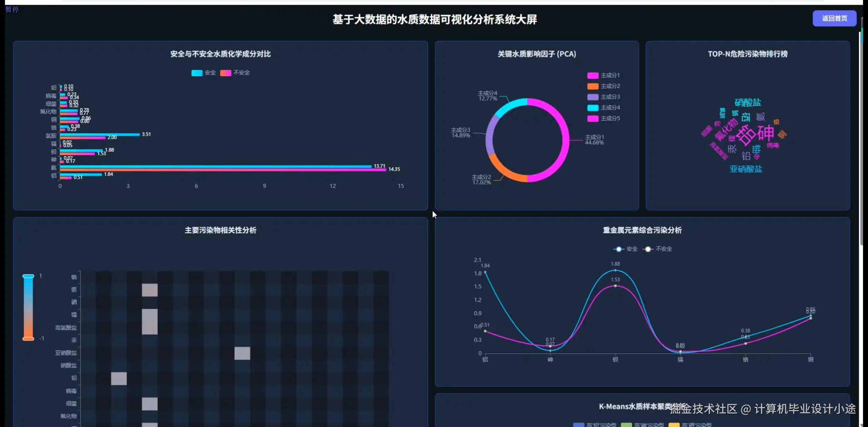Viewport: 868px width, 427px height.
Task: Click the color gradient scale on the heatmap
Action: pyautogui.click(x=28, y=306)
